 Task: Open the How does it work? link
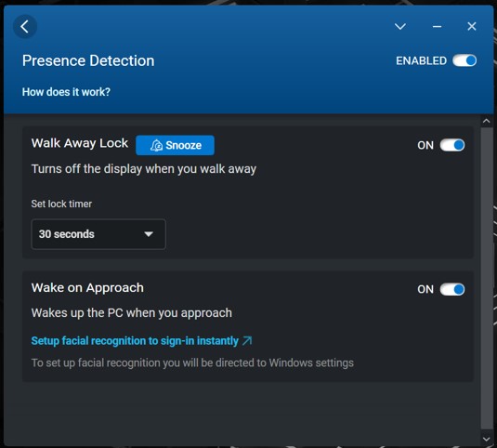[66, 92]
